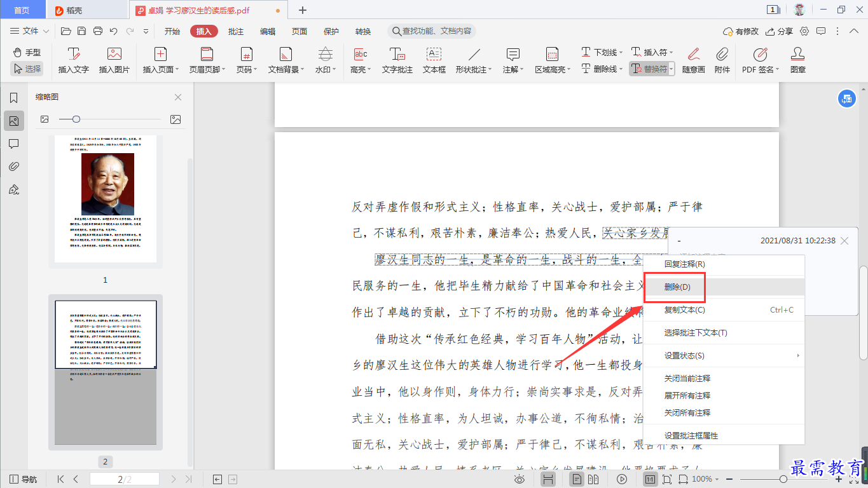868x488 pixels.
Task: Switch to single page view mode
Action: click(x=577, y=479)
